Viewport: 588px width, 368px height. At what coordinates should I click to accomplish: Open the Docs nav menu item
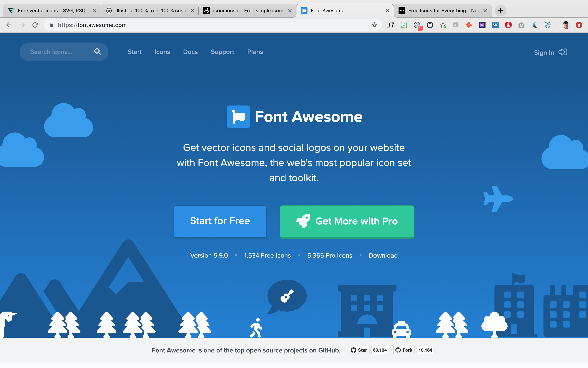190,52
